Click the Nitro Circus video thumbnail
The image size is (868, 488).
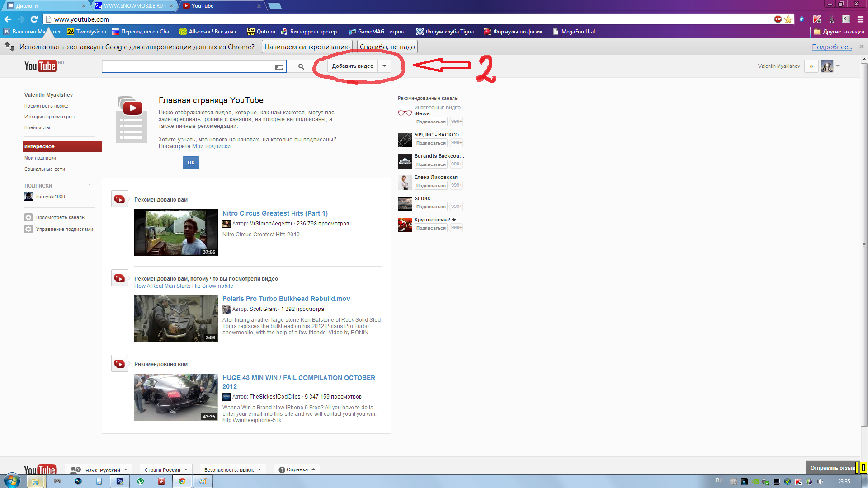[176, 233]
